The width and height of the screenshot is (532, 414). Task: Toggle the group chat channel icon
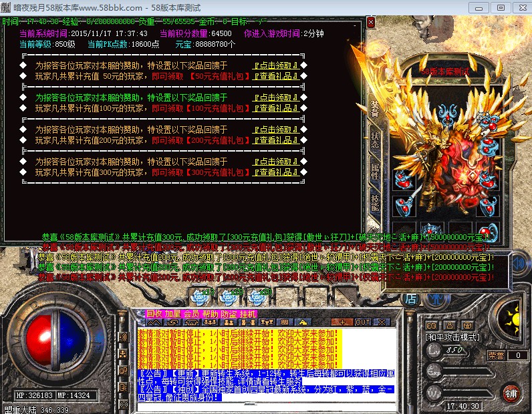point(123,354)
